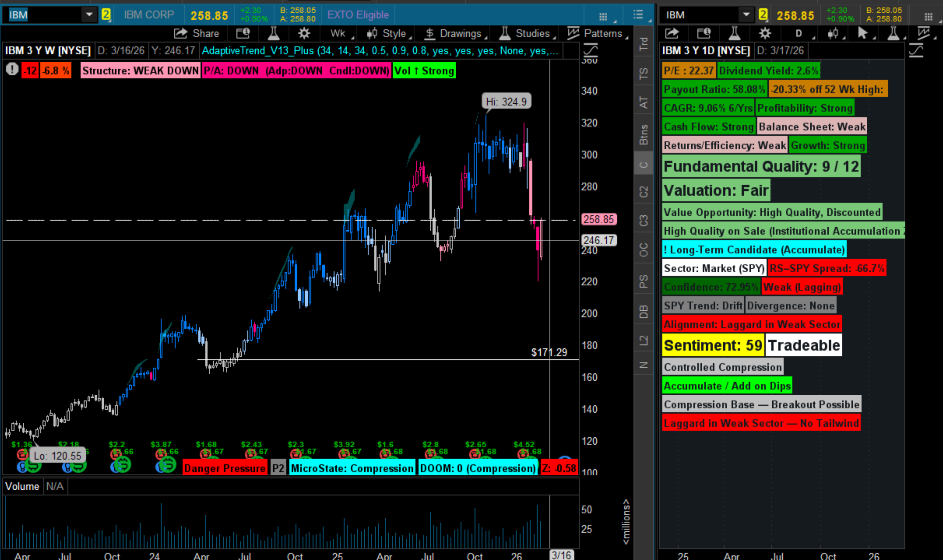Image resolution: width=943 pixels, height=560 pixels.
Task: Click the left chart Edit Studies flask icon
Action: (x=274, y=34)
